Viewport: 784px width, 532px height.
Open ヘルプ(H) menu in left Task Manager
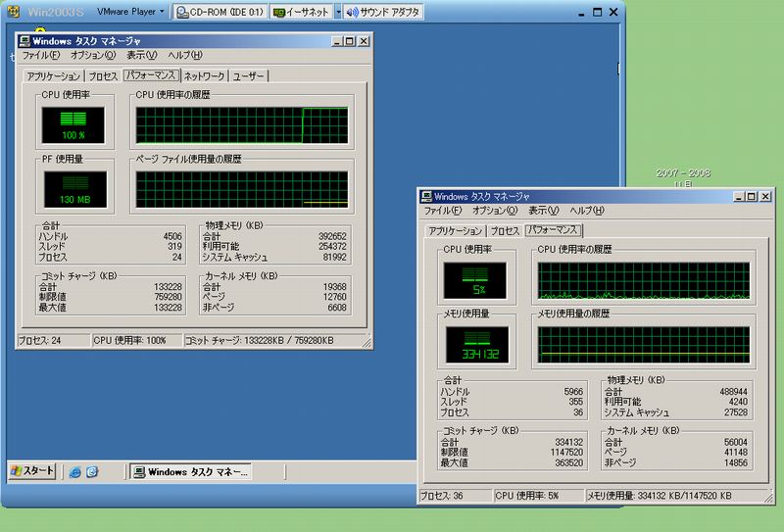(184, 55)
